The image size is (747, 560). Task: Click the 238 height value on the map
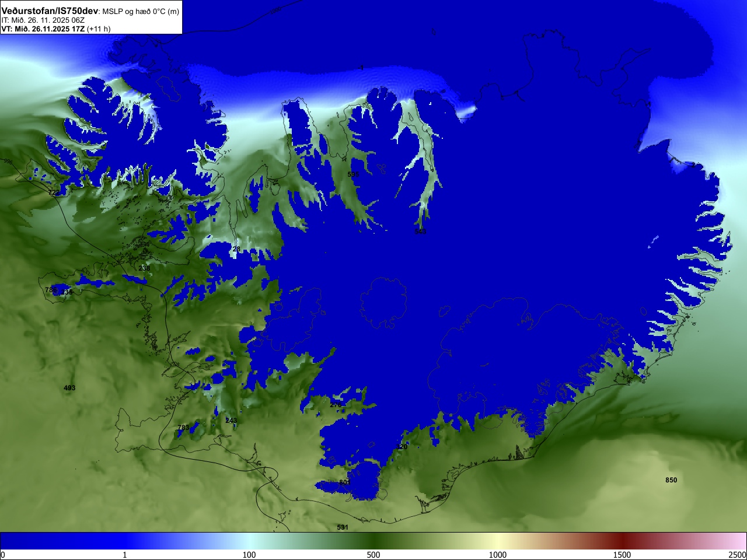click(144, 268)
